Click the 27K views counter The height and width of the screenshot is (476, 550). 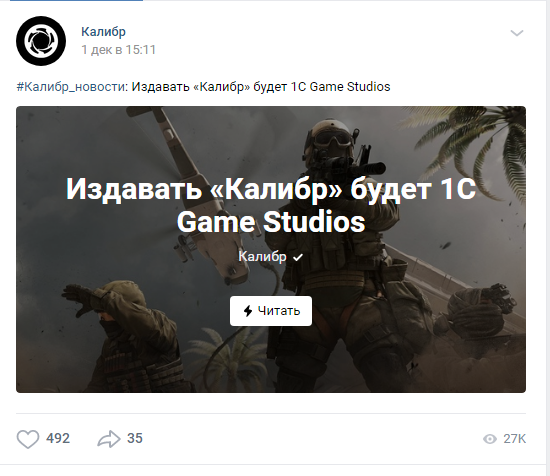(514, 439)
